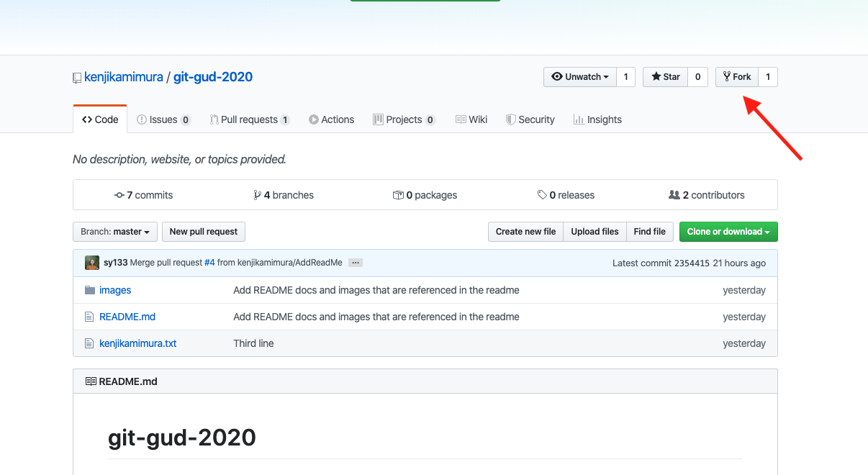
Task: Expand the commit message ellipsis button
Action: (355, 263)
